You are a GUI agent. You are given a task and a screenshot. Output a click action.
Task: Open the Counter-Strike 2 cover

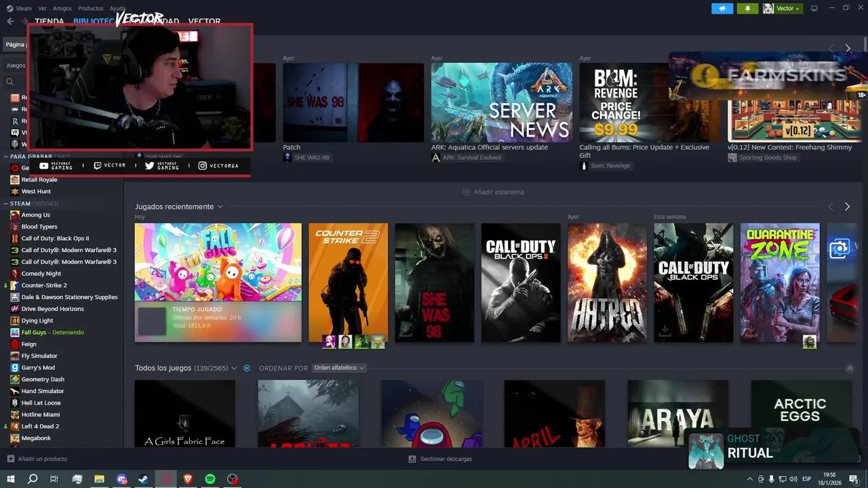[x=348, y=283]
